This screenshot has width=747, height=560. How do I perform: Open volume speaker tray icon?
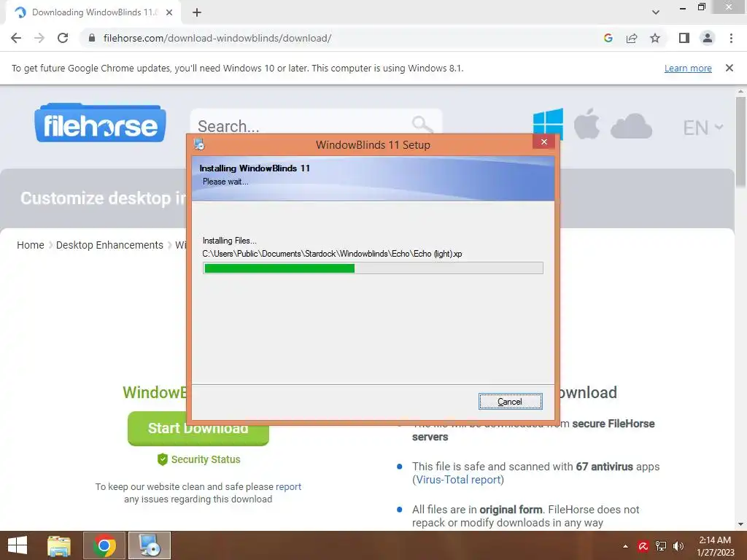[x=678, y=546]
